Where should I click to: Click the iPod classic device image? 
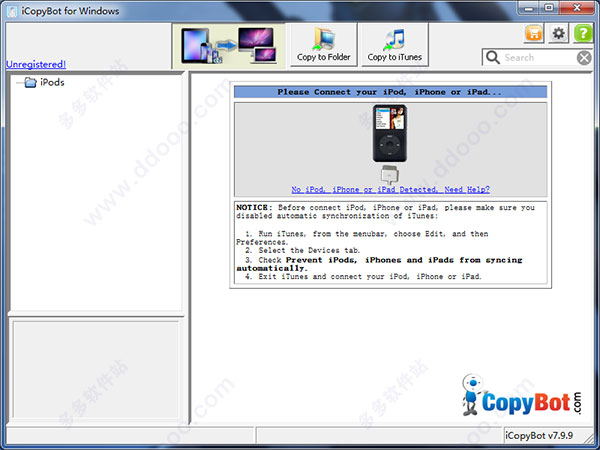point(390,133)
